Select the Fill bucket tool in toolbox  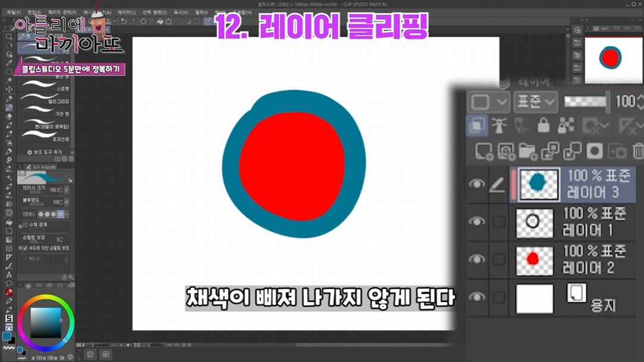[x=9, y=222]
